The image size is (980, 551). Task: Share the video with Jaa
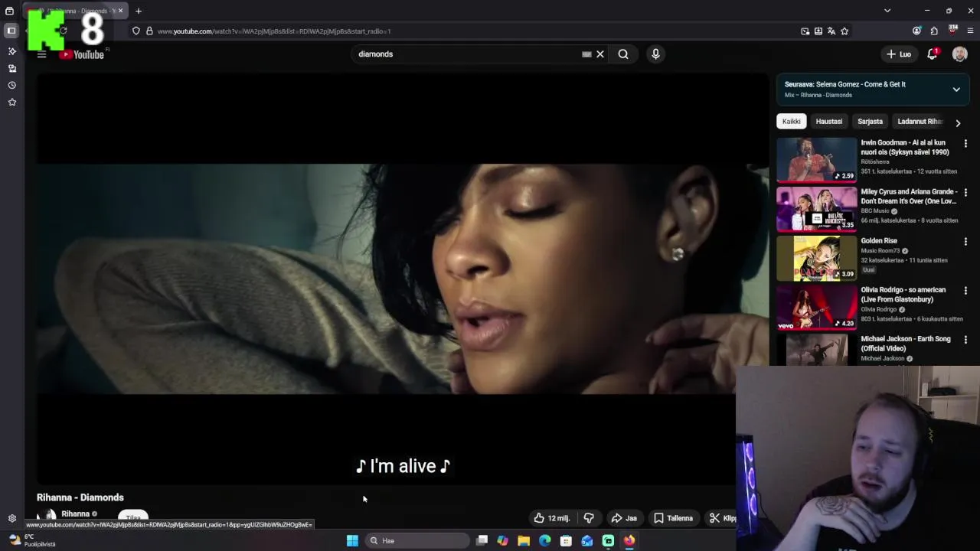(624, 518)
